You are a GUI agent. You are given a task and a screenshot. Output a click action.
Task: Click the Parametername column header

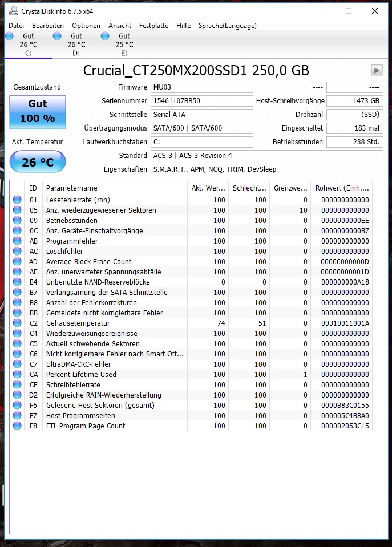click(115, 188)
